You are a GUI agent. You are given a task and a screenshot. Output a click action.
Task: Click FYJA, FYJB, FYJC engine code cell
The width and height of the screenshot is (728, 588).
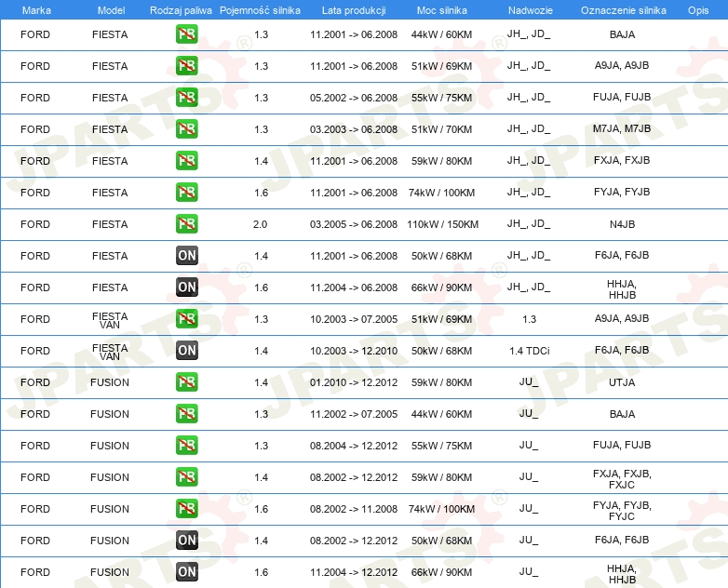(x=622, y=511)
